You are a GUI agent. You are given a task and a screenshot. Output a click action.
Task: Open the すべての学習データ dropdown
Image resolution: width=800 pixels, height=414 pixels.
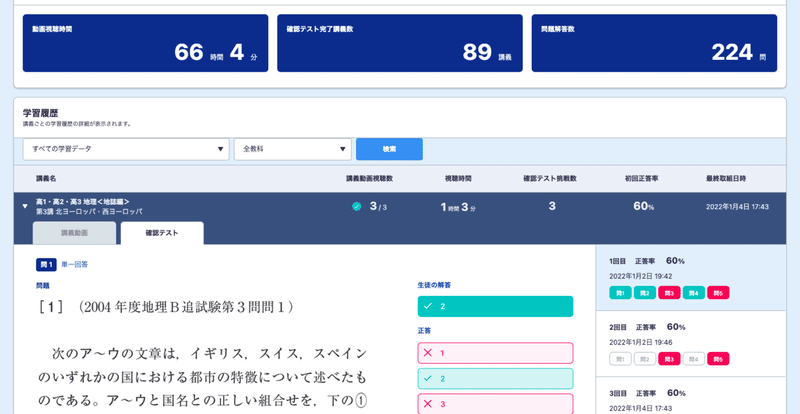pyautogui.click(x=126, y=149)
